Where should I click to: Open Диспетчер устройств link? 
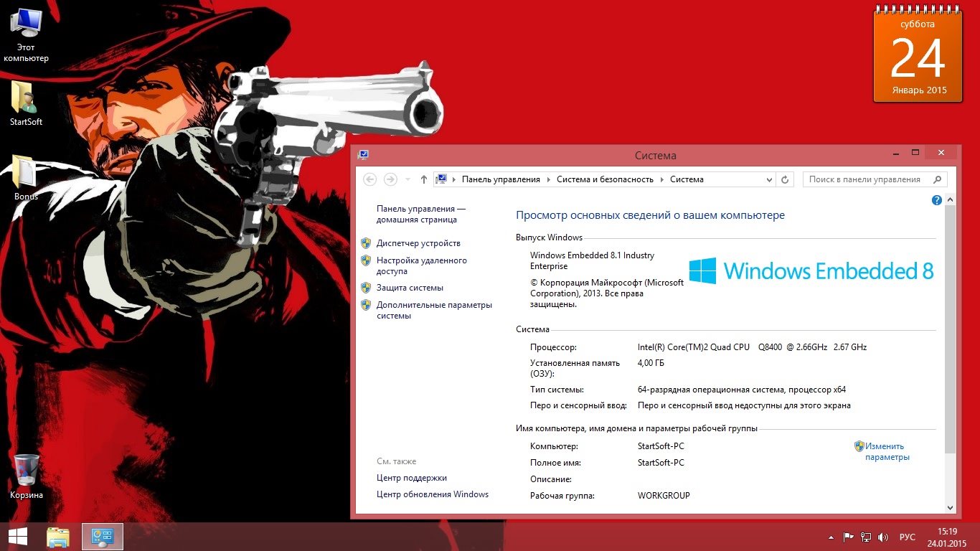tap(418, 243)
